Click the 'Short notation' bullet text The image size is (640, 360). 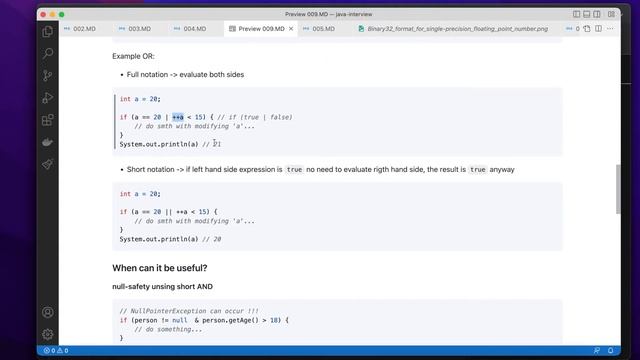[x=320, y=169]
